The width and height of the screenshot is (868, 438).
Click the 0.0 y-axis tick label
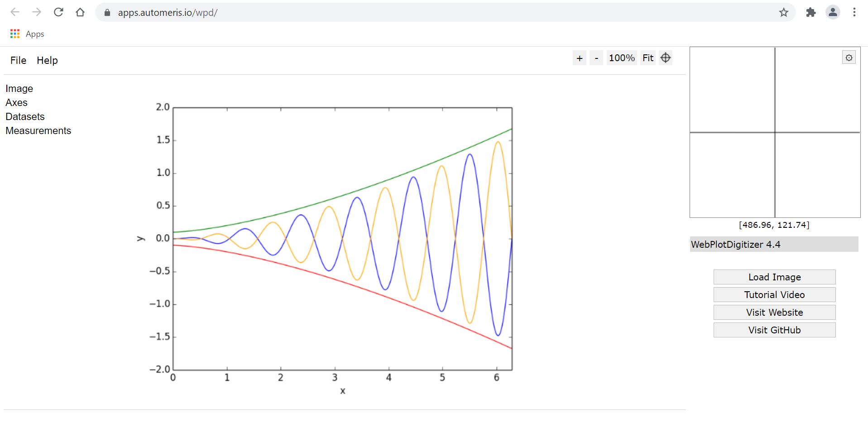(163, 238)
